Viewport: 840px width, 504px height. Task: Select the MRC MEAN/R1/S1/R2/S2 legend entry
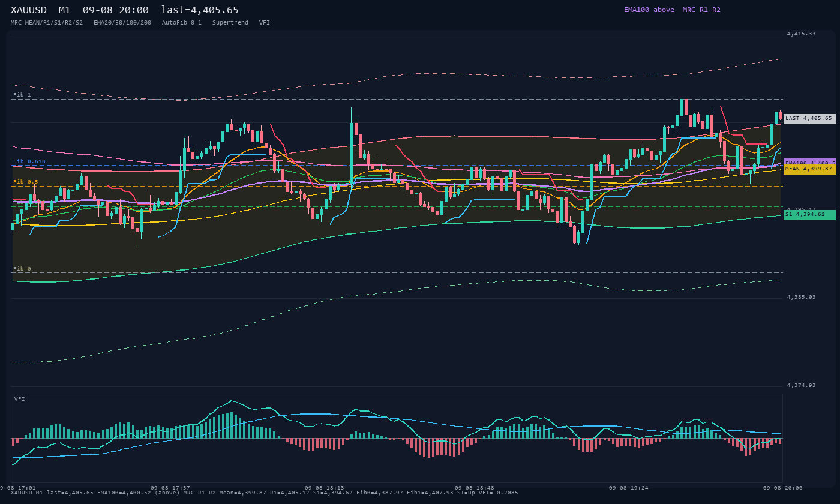pyautogui.click(x=47, y=22)
